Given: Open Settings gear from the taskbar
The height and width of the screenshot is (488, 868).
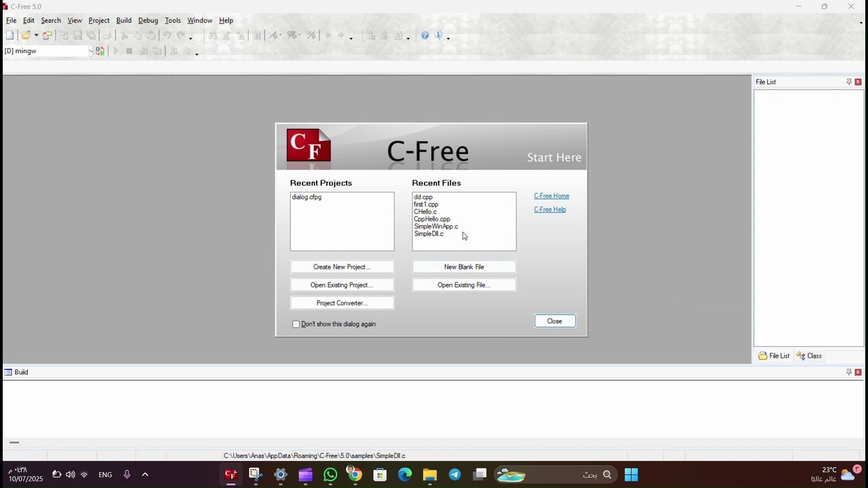Looking at the screenshot, I should 281,474.
